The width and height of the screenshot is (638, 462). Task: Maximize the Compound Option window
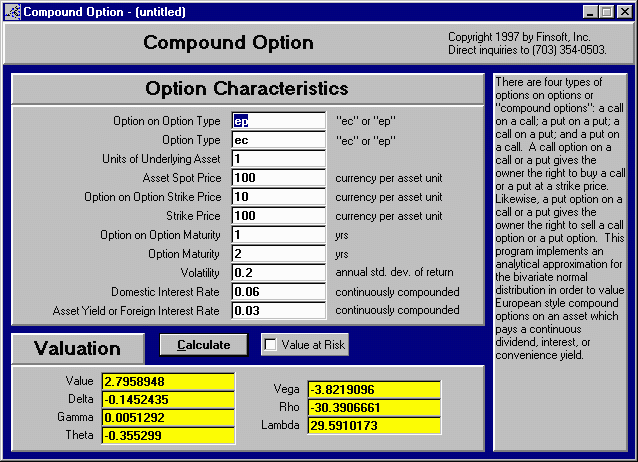607,11
